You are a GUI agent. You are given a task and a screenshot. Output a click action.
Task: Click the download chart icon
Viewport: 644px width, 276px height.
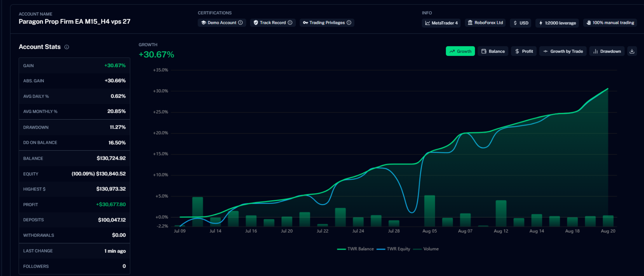[632, 51]
